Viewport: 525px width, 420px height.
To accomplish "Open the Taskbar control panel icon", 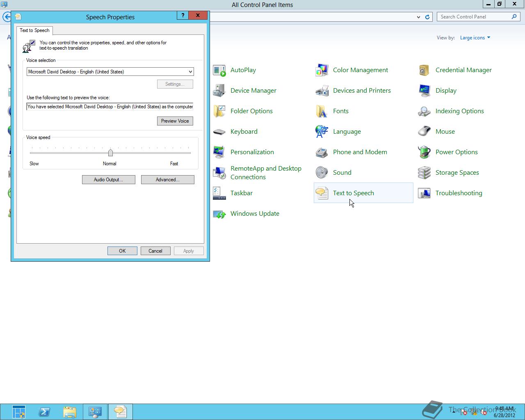I will pos(219,193).
